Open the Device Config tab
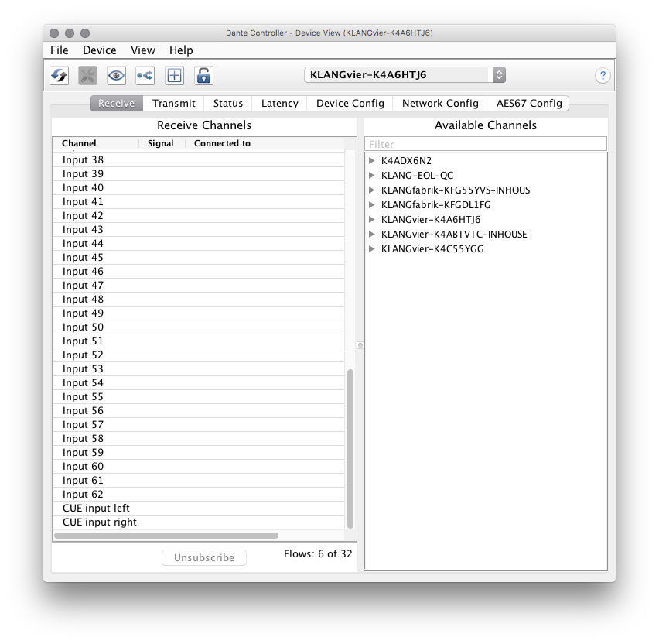The width and height of the screenshot is (659, 644). pos(350,104)
